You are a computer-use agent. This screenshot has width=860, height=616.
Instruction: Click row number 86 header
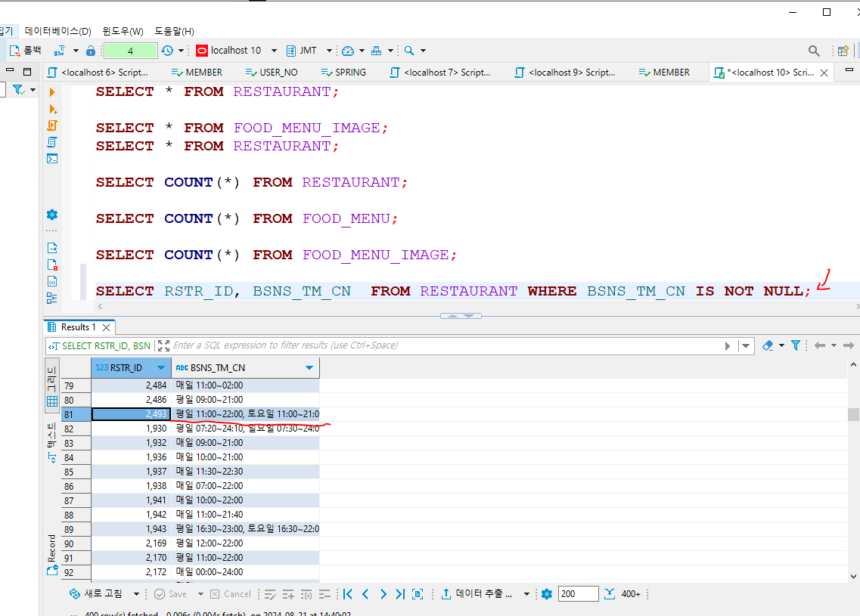click(76, 486)
